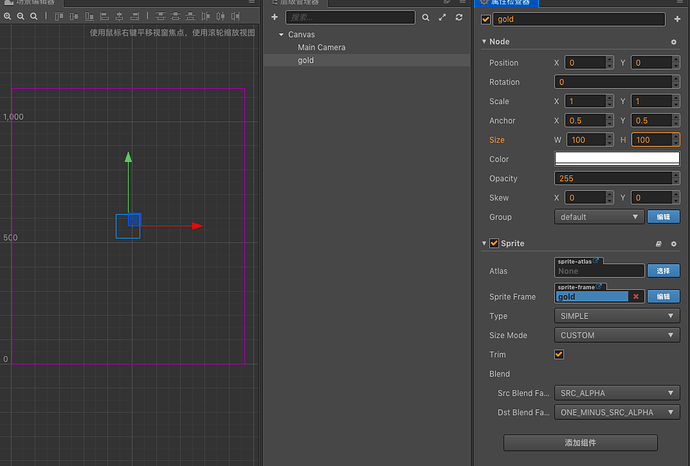
Task: Click the 添加组件 add component button
Action: coord(580,443)
